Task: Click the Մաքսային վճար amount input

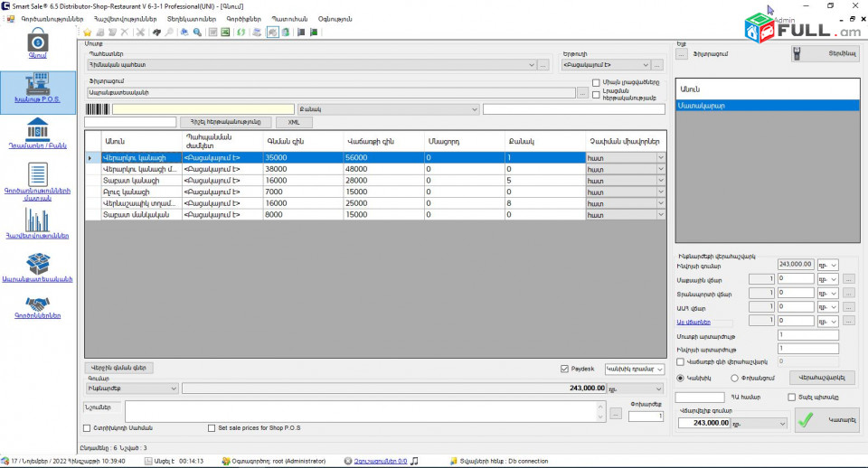Action: coord(796,279)
